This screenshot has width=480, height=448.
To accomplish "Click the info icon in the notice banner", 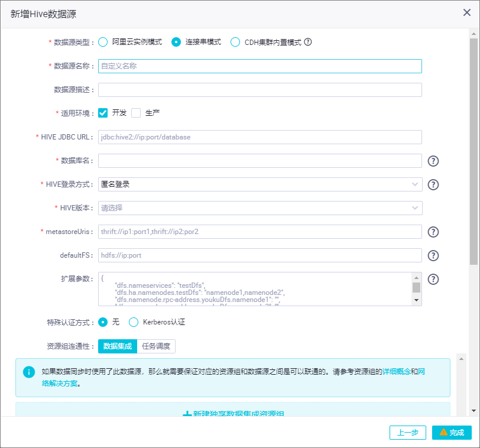I will pos(29,372).
